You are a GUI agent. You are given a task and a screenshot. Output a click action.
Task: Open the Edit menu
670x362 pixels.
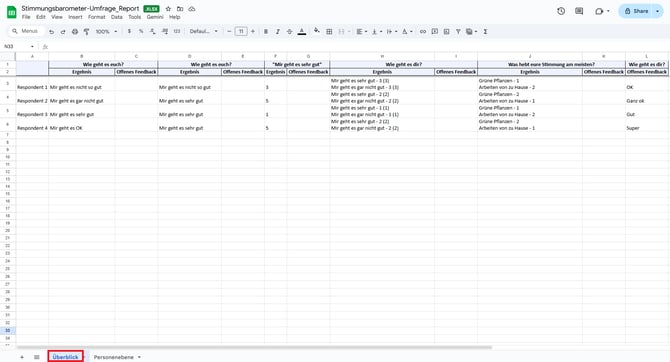[41, 17]
